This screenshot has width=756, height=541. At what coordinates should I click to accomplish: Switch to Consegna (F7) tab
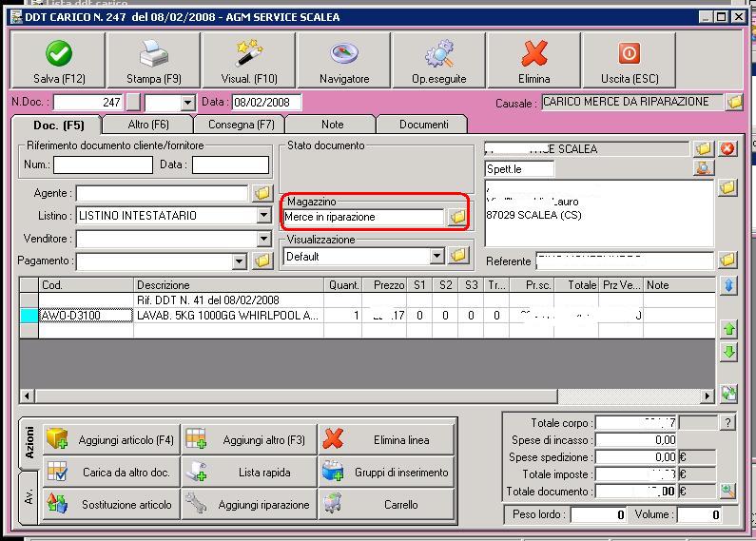[241, 125]
